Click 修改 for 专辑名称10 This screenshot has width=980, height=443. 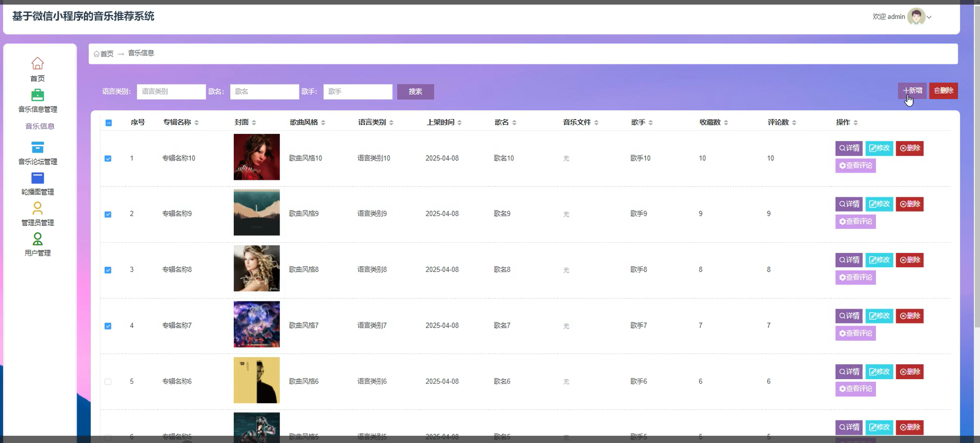tap(879, 148)
